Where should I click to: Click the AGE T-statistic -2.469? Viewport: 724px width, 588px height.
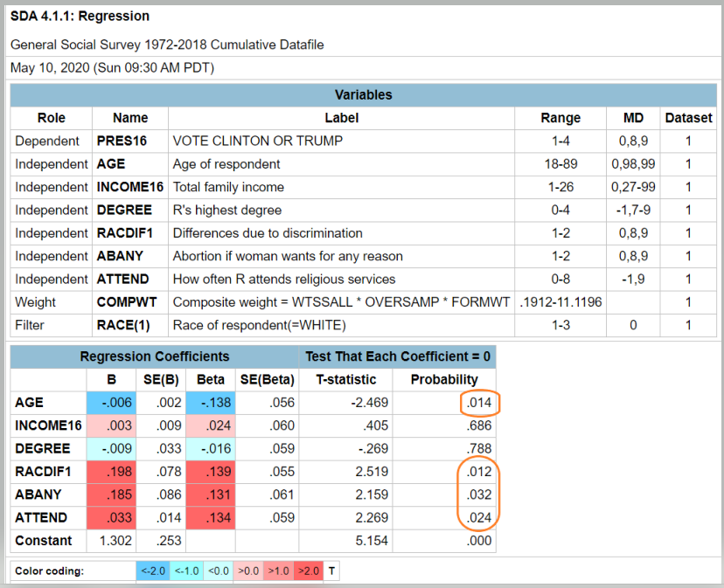click(x=369, y=403)
